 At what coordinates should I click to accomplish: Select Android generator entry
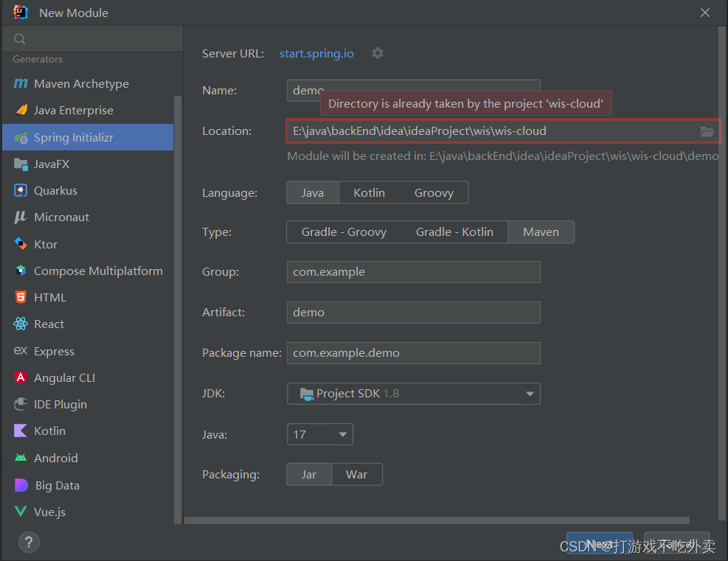(x=88, y=458)
